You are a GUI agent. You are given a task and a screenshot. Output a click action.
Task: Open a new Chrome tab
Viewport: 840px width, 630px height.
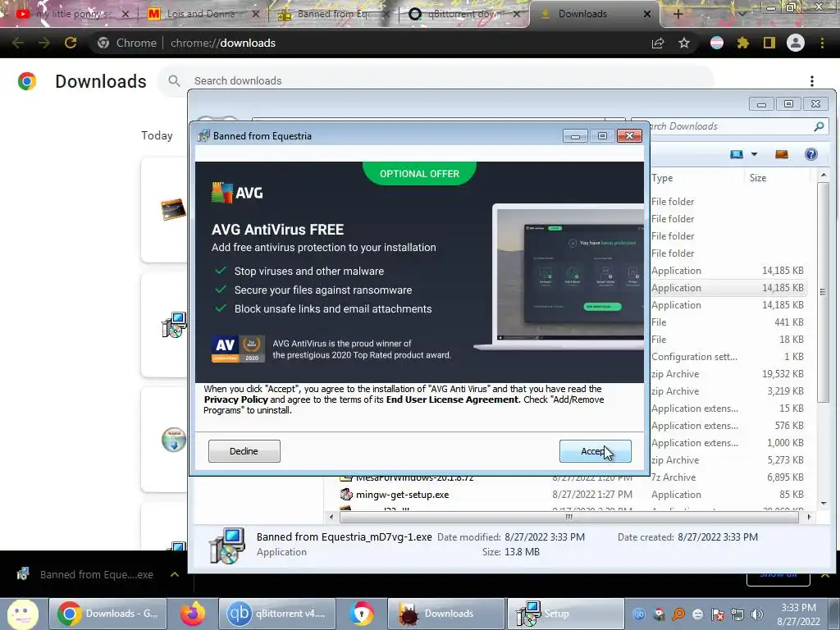pyautogui.click(x=678, y=14)
